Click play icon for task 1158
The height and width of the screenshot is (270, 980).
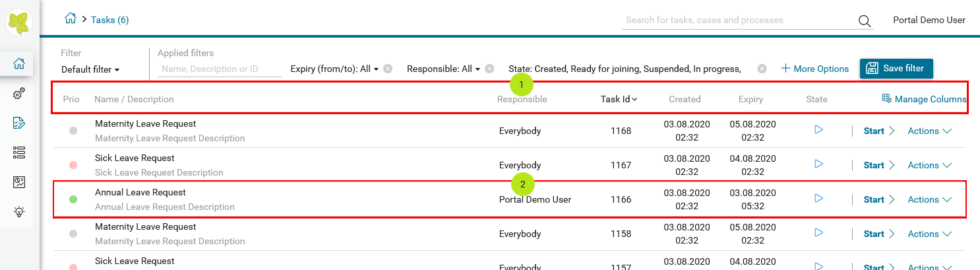(x=818, y=233)
